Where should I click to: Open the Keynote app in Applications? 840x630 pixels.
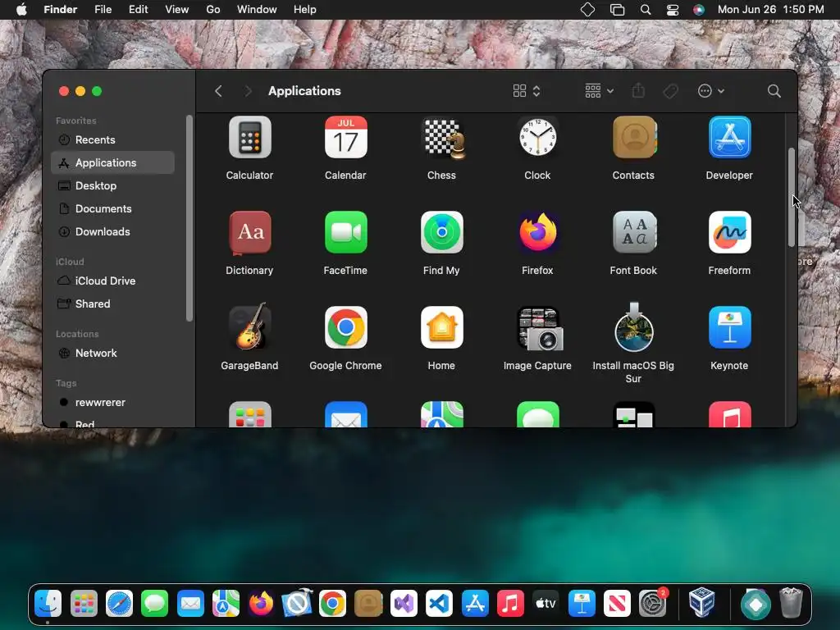[x=729, y=327]
